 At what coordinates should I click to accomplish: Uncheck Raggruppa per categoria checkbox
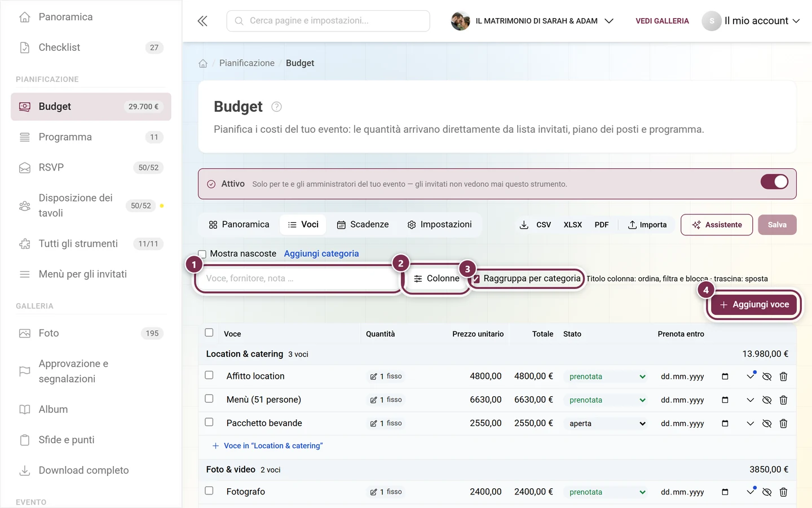[476, 279]
